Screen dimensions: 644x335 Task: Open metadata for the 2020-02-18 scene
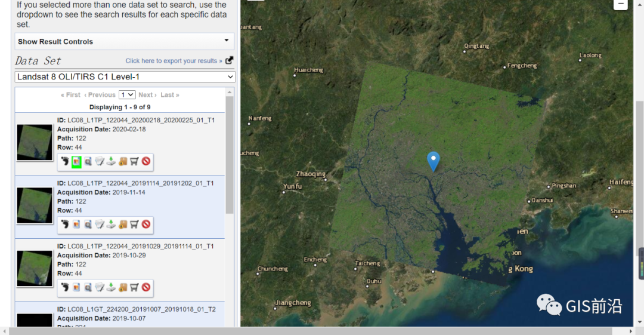pyautogui.click(x=100, y=161)
